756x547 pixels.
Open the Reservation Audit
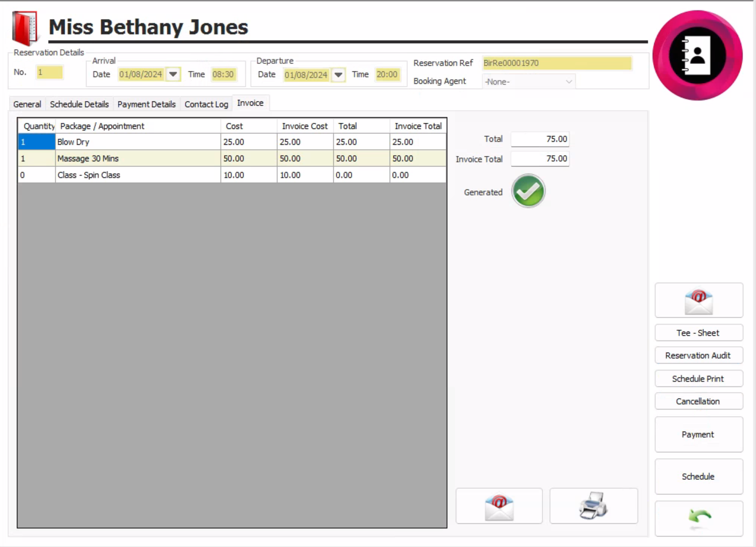pos(698,355)
